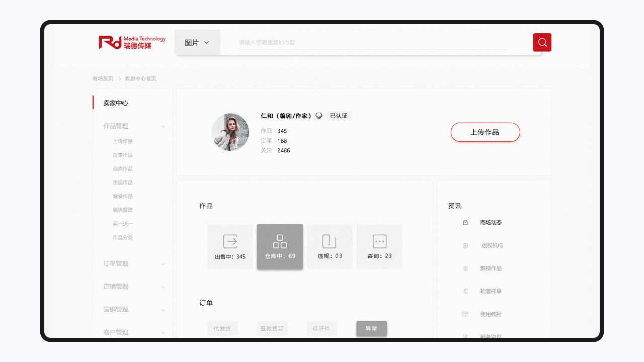The image size is (644, 362).
Task: Open the 使用教程 news link
Action: (x=491, y=314)
